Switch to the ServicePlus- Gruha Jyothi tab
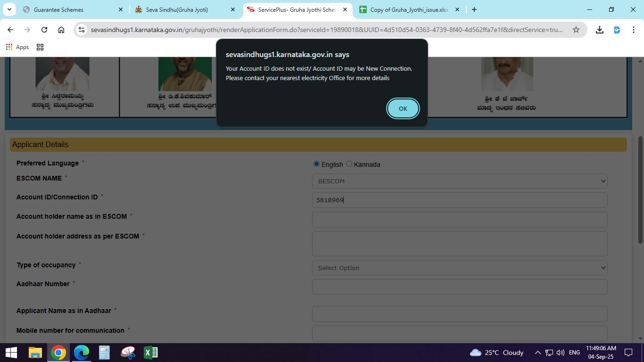This screenshot has width=644, height=362. coord(297,9)
